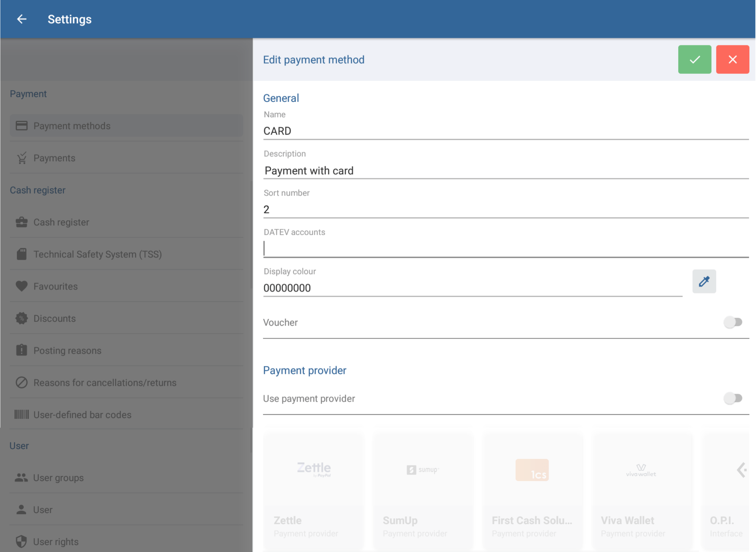Click the Cash register briefcase icon
Screen dimensions: 756x552
[21, 222]
